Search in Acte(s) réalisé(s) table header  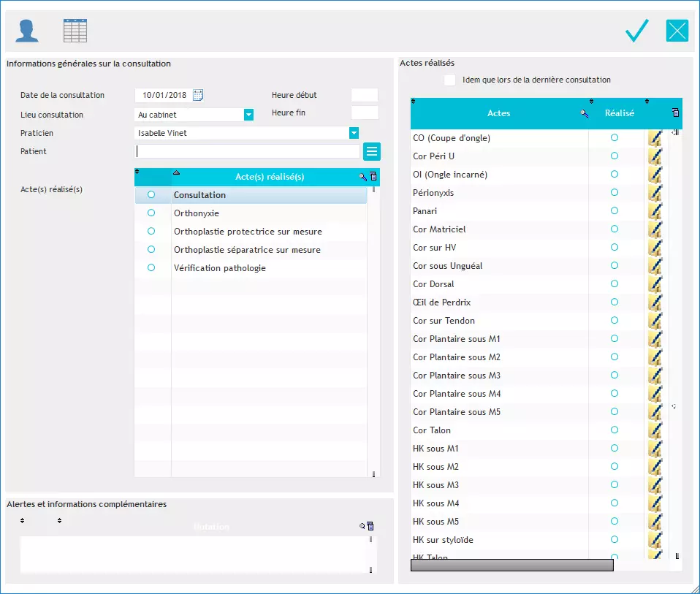tap(363, 177)
